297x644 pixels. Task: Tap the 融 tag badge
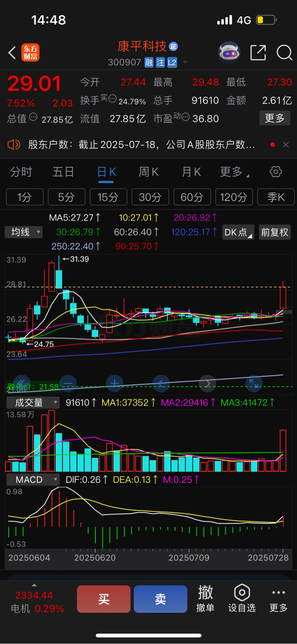(149, 62)
